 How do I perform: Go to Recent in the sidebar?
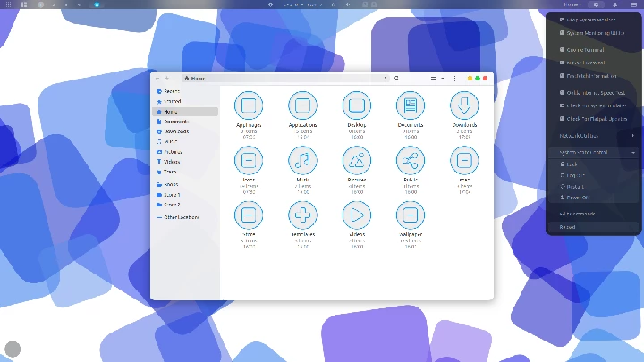click(171, 91)
